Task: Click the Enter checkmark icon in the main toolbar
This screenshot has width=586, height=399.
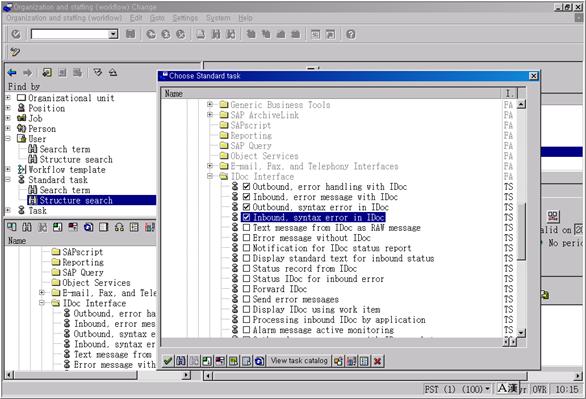Action: click(x=16, y=34)
